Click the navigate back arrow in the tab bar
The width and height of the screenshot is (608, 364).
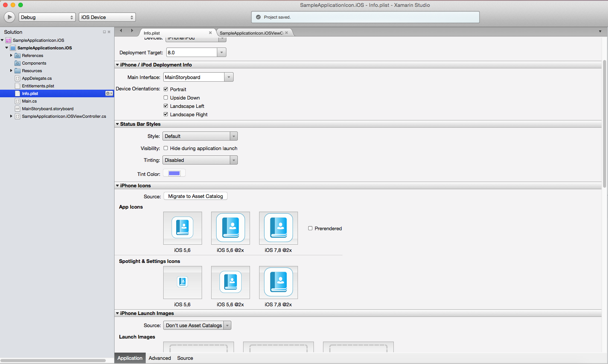(x=121, y=31)
